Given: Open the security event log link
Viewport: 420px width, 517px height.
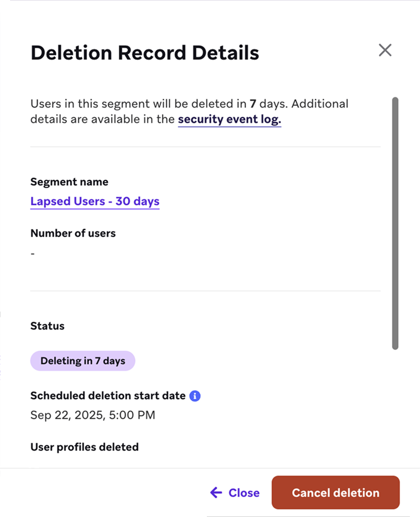Looking at the screenshot, I should coord(229,120).
